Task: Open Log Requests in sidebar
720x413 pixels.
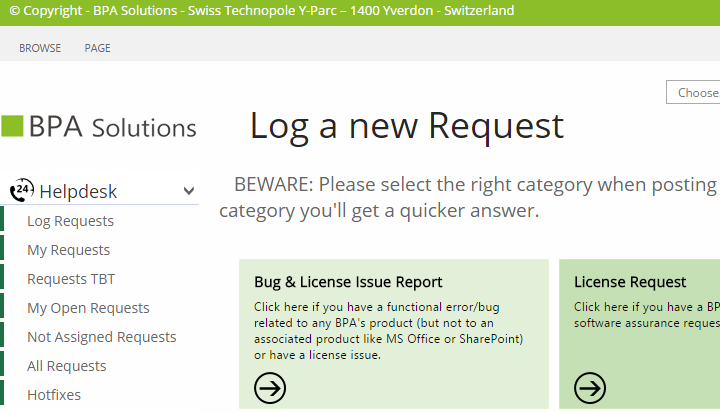Action: coord(70,221)
